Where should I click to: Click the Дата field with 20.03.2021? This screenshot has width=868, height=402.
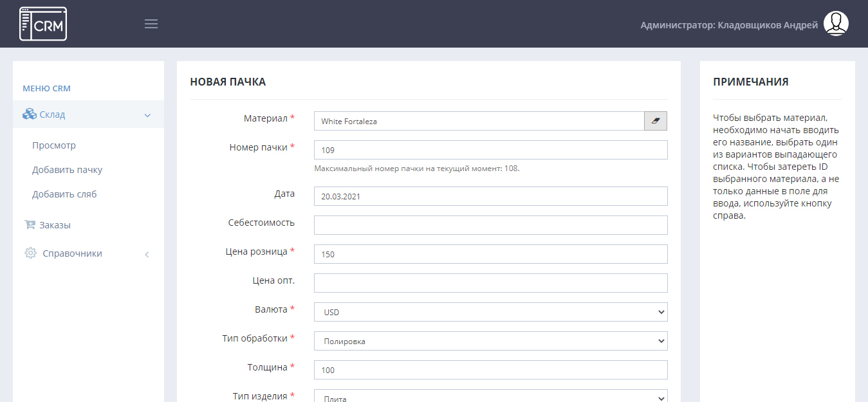[490, 196]
